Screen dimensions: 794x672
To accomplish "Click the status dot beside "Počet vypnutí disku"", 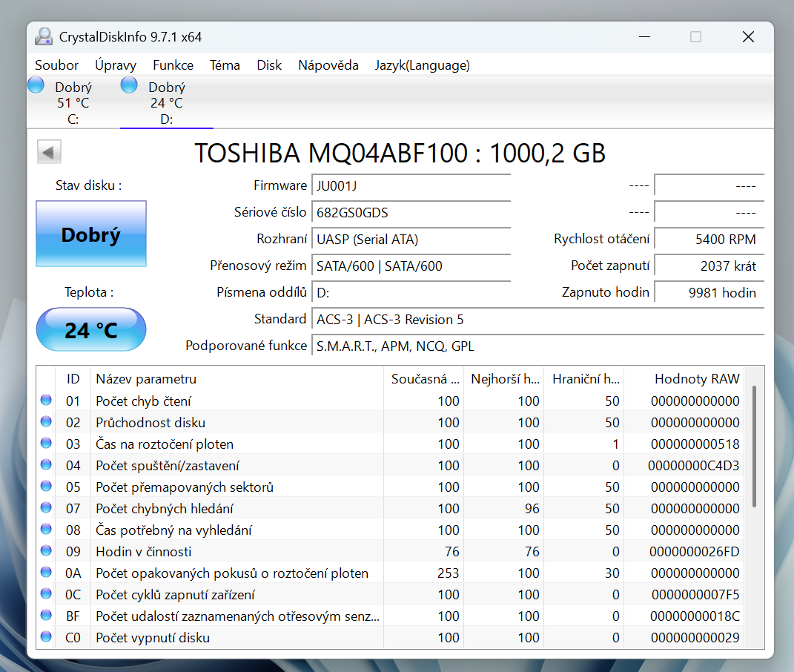I will tap(45, 637).
